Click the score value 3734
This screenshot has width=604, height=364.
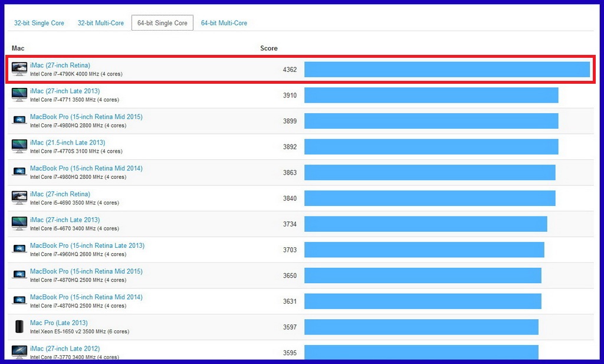coord(290,224)
